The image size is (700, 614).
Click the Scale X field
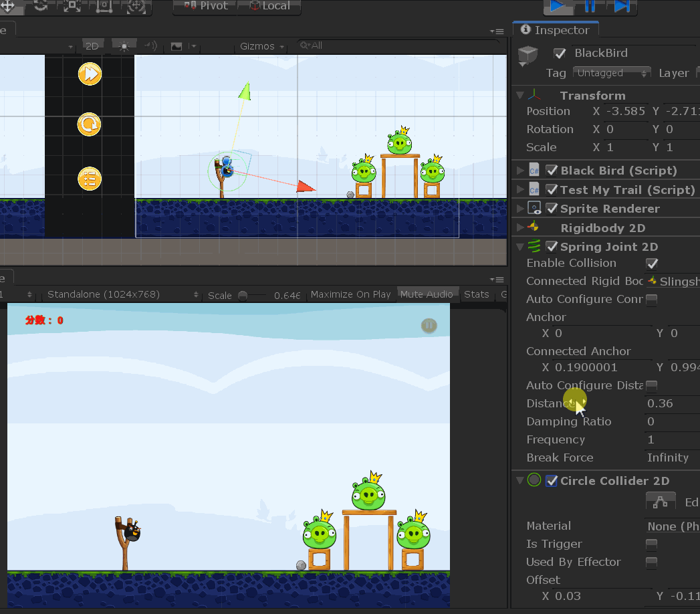coord(626,147)
